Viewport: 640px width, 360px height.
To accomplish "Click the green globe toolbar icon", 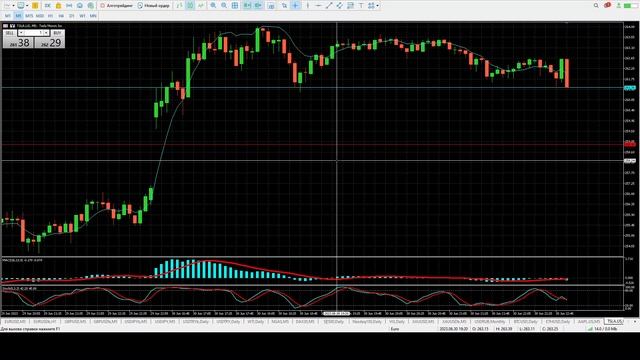I will point(91,6).
